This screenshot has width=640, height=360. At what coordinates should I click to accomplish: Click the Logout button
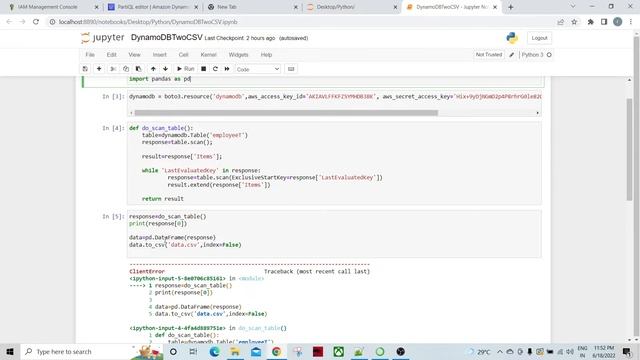click(539, 38)
